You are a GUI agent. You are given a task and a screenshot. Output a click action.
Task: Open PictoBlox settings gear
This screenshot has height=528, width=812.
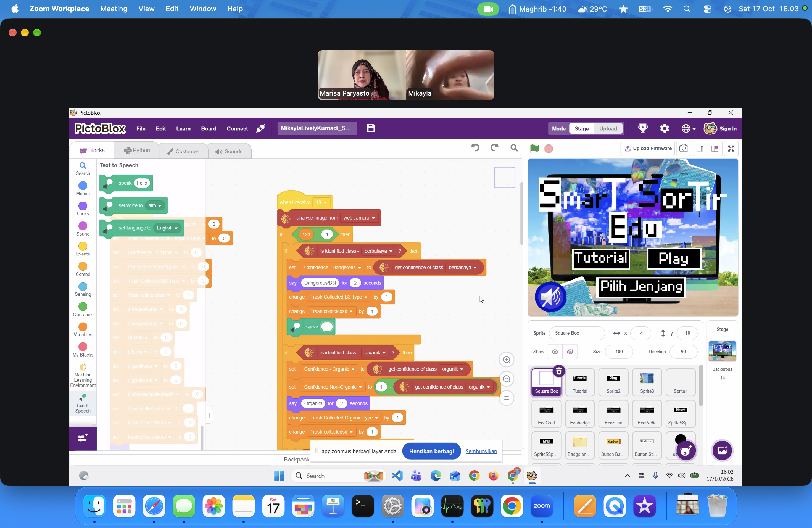point(664,128)
